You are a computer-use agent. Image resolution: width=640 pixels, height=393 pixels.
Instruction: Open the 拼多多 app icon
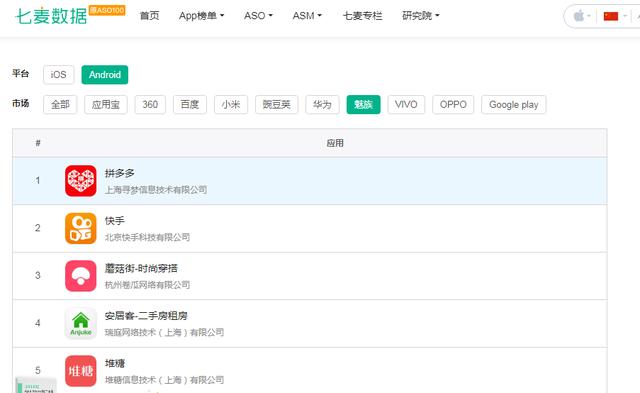[x=81, y=181]
